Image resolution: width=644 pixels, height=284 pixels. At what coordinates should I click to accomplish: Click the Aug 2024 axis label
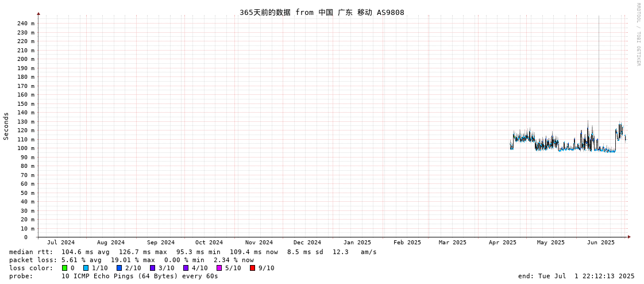tap(110, 243)
